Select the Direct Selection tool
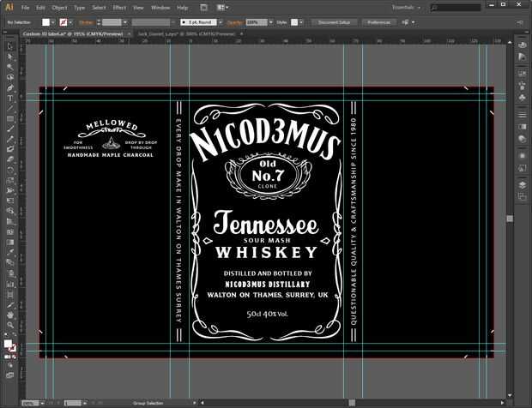Image resolution: width=532 pixels, height=408 pixels. 10,57
